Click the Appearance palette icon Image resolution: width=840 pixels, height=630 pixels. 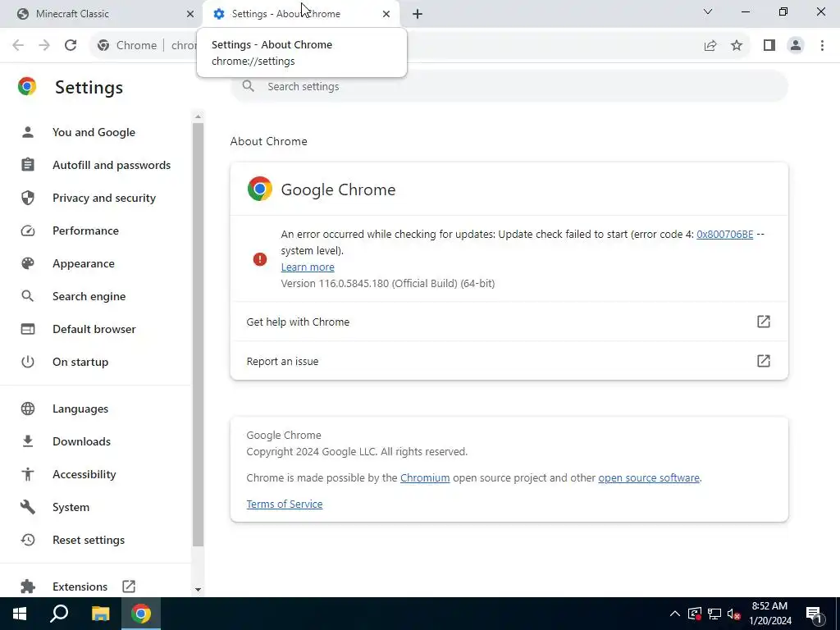click(x=28, y=263)
